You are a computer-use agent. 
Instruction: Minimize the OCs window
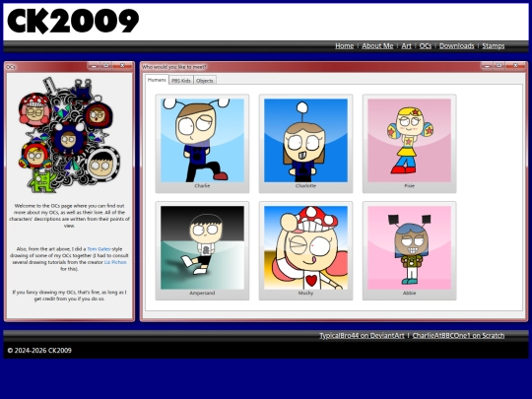tap(94, 65)
